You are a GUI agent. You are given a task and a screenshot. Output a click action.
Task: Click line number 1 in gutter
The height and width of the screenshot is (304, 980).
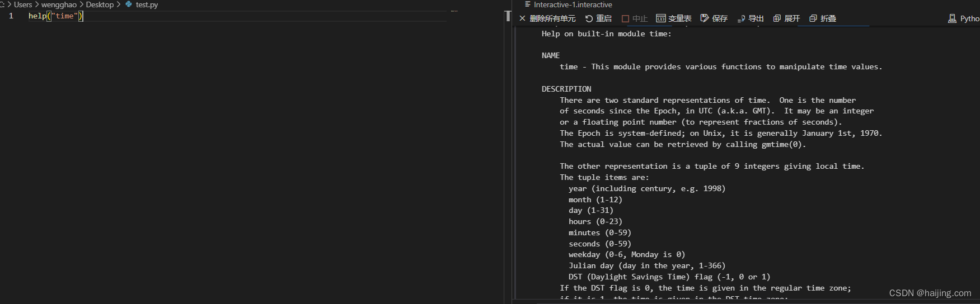pos(11,16)
